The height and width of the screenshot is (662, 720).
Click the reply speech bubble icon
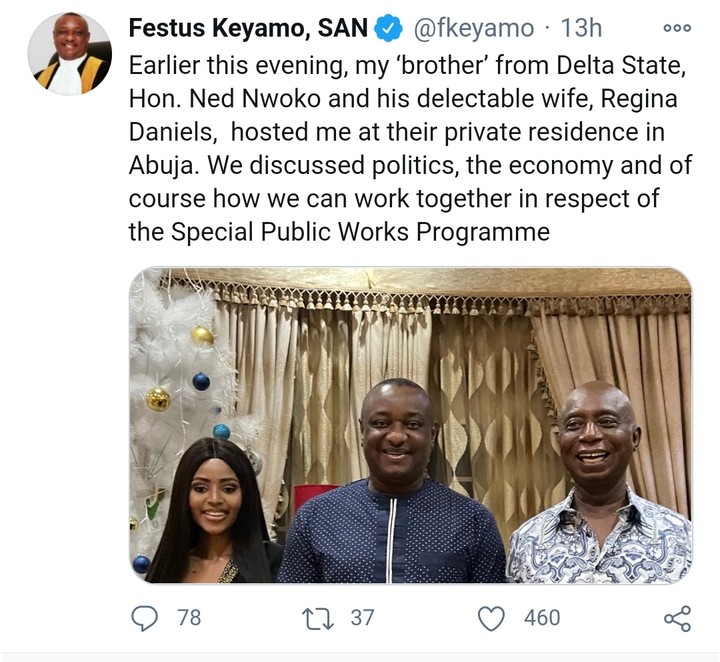pyautogui.click(x=146, y=618)
